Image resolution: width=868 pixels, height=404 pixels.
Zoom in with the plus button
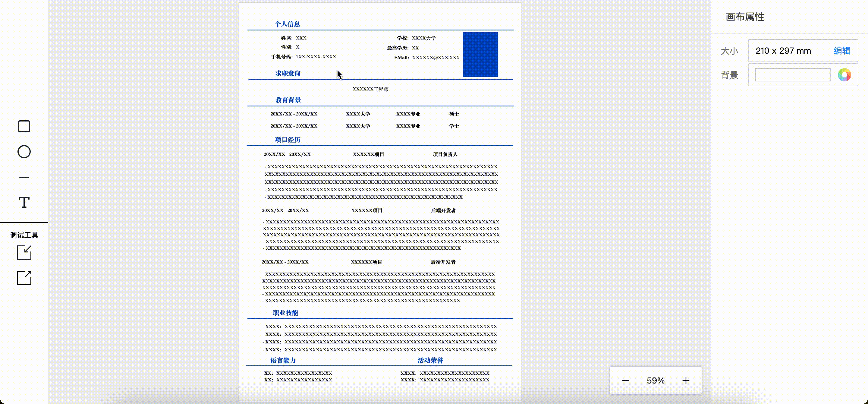pyautogui.click(x=686, y=380)
